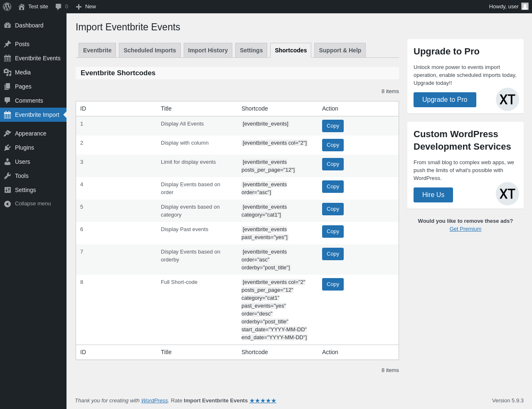The width and height of the screenshot is (532, 409).
Task: Click the Users person icon
Action: click(7, 162)
